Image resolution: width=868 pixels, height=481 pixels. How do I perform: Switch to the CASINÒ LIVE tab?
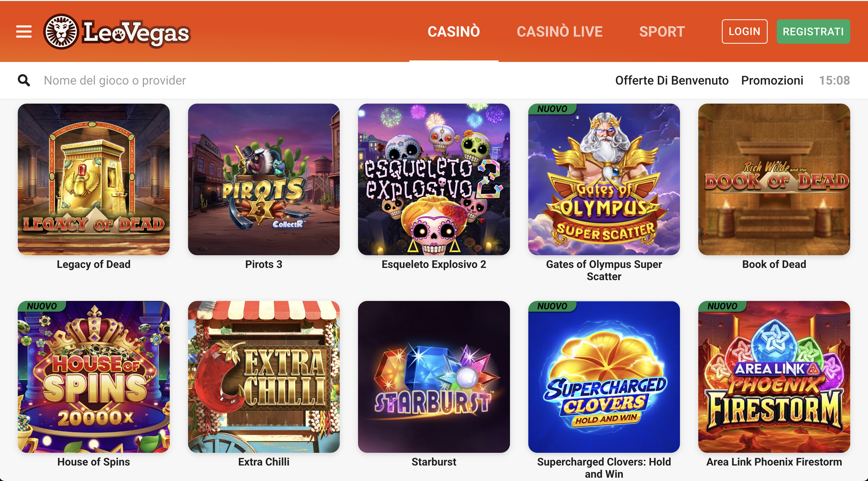pos(559,31)
